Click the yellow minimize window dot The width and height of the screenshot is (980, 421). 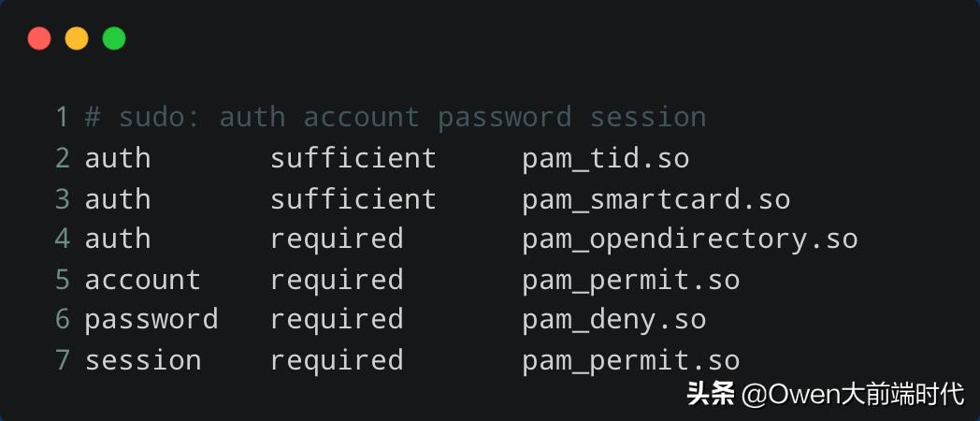(x=77, y=38)
